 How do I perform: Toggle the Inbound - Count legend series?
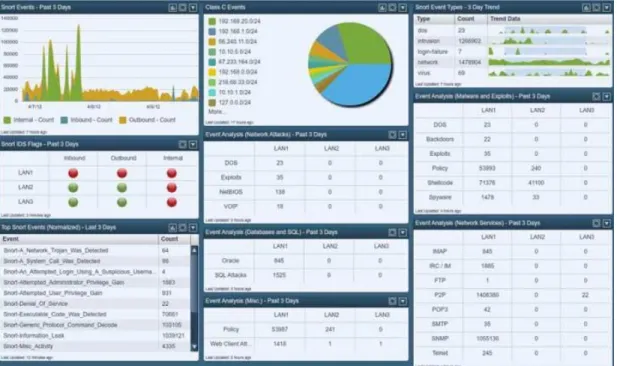[87, 120]
